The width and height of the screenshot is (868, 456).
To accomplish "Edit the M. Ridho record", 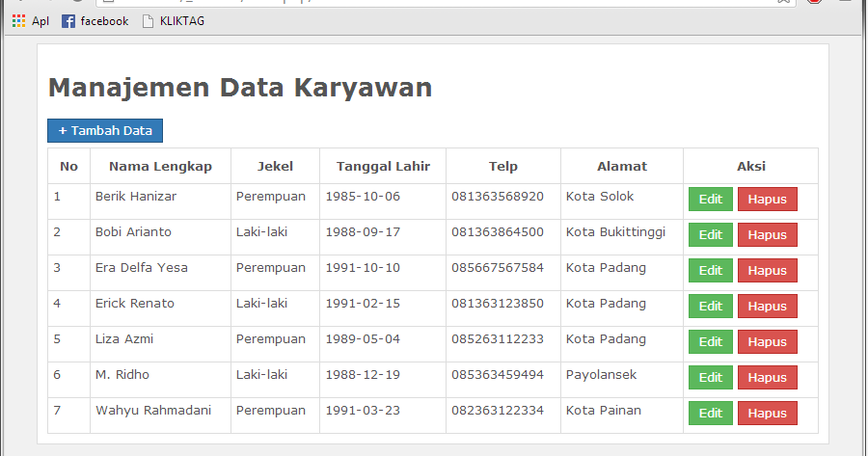I will 710,378.
